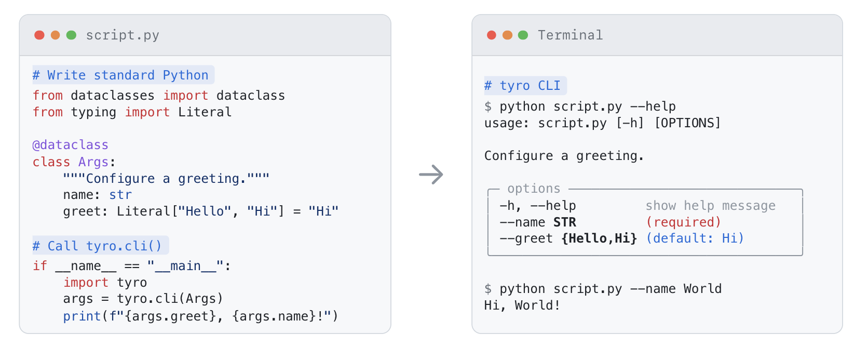Select the Terminal window title

(570, 35)
